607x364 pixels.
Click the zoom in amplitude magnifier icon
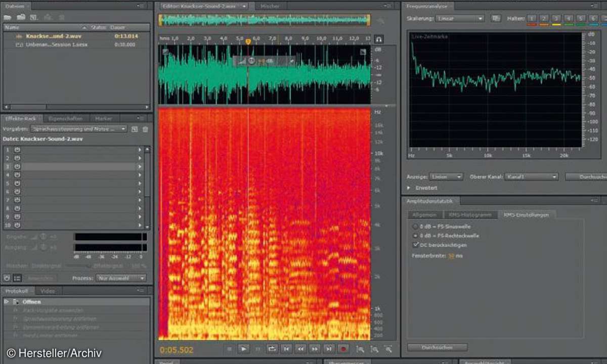click(x=360, y=349)
